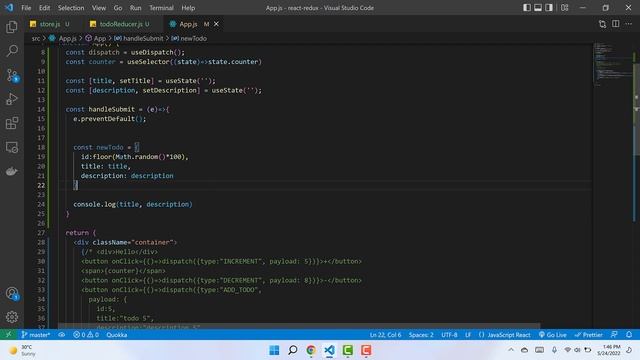Click newTodo in the breadcrumb

click(193, 38)
